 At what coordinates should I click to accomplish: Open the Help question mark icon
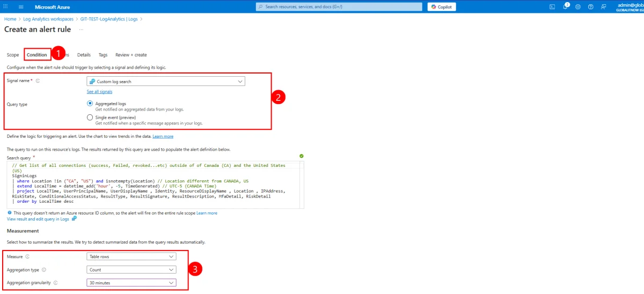coord(591,7)
